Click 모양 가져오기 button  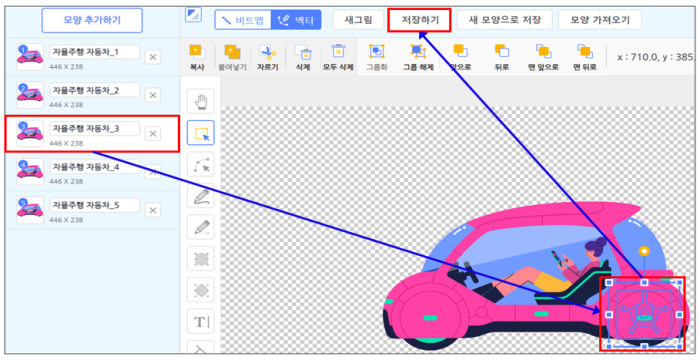point(600,20)
